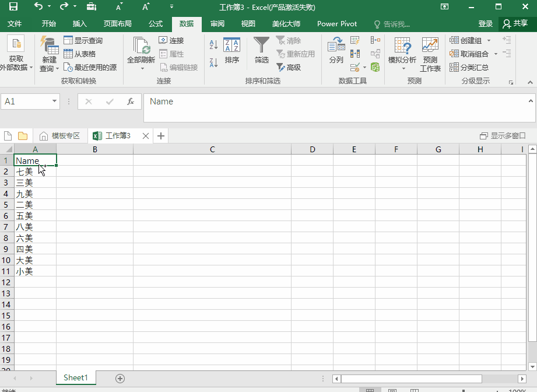
Task: Switch to the 插入 (insert) tab
Action: pos(79,24)
